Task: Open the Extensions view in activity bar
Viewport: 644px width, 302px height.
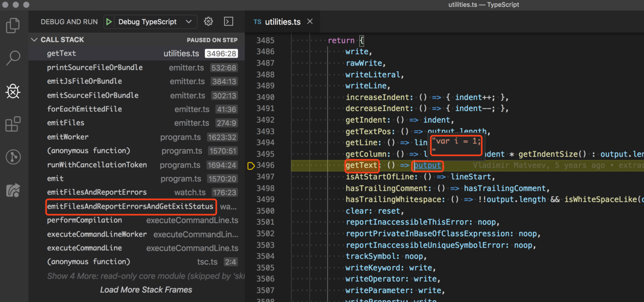Action: 13,124
